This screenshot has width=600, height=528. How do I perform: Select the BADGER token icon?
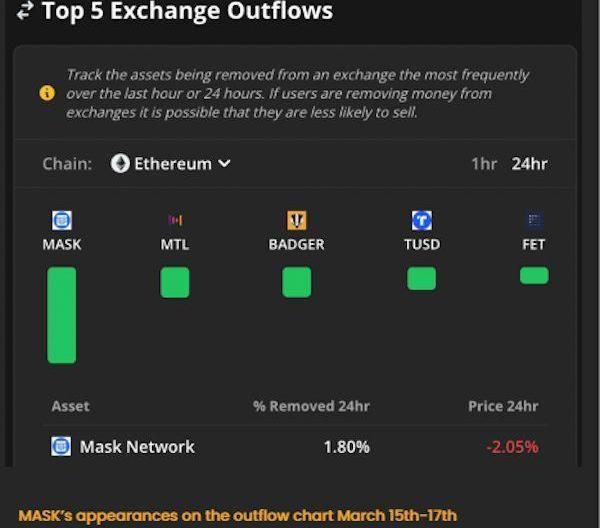coord(297,220)
